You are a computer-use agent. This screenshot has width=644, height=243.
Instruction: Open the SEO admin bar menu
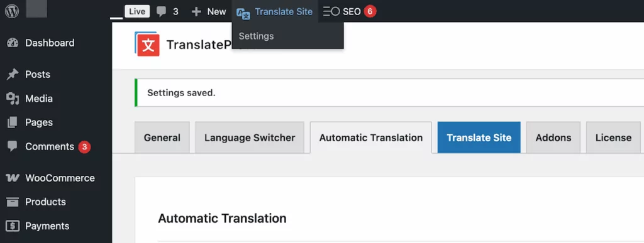click(350, 11)
